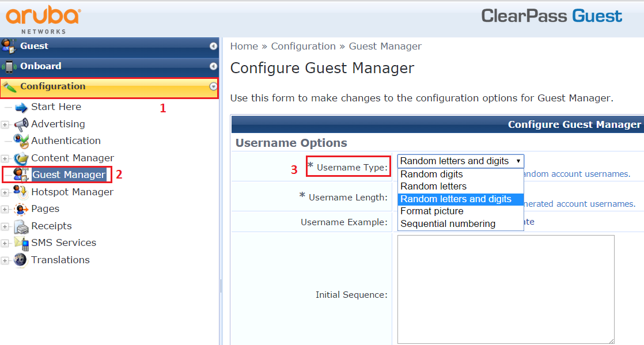Open SMS Services in the tree
The width and height of the screenshot is (644, 345).
tap(64, 242)
